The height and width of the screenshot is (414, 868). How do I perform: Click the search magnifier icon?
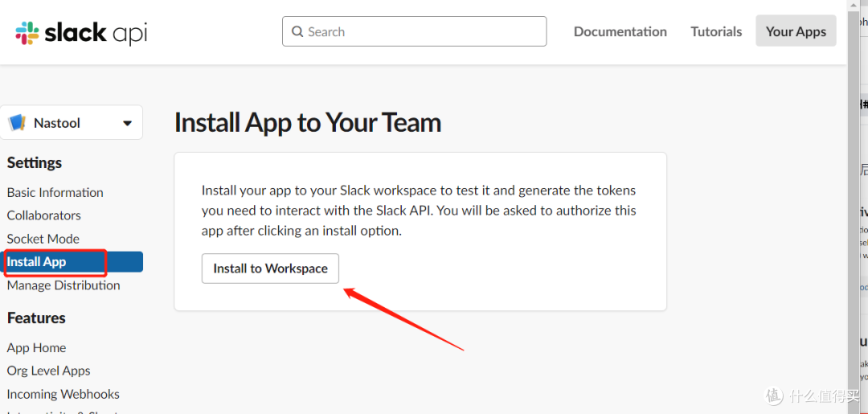pyautogui.click(x=297, y=32)
